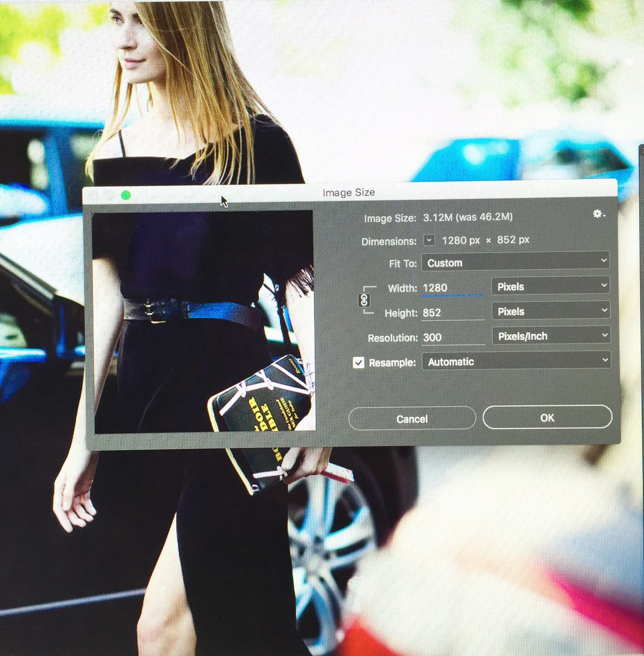The height and width of the screenshot is (656, 644).
Task: Open the Resolution Pixels/Inch dropdown
Action: pos(551,336)
